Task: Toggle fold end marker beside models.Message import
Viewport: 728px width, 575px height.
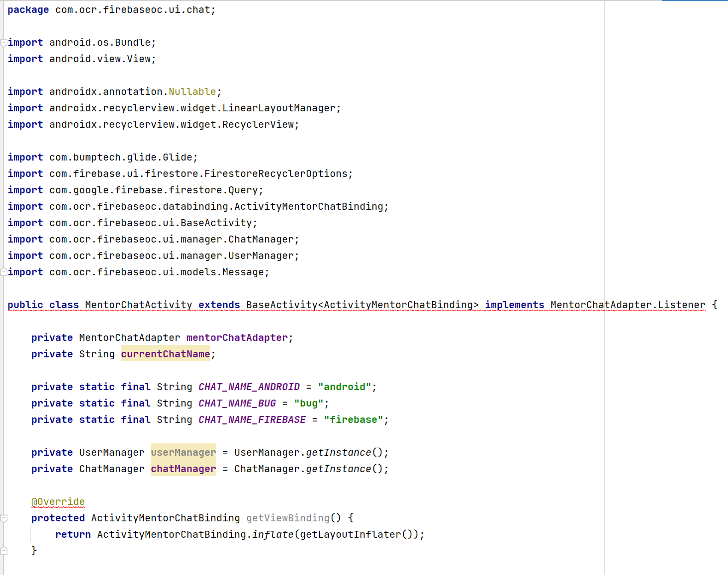Action: coord(3,272)
